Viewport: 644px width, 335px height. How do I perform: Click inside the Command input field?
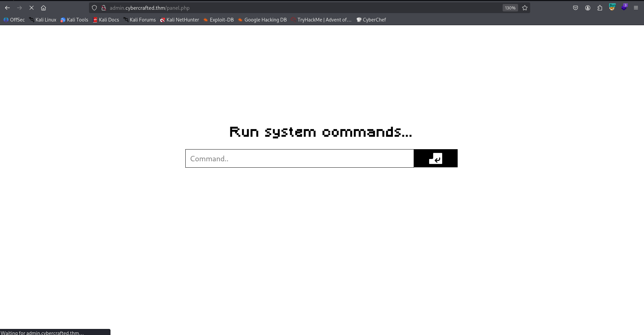299,158
